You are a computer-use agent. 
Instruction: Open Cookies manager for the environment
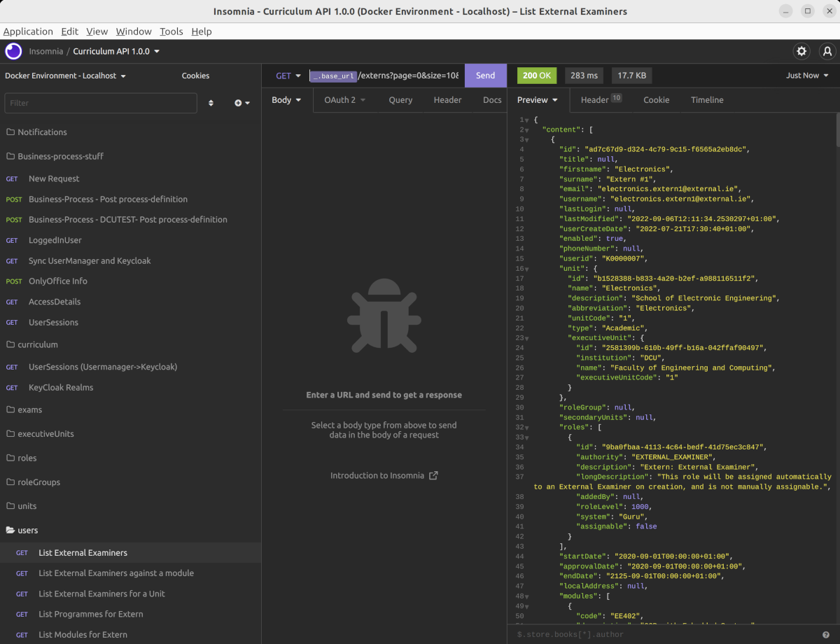coord(196,76)
